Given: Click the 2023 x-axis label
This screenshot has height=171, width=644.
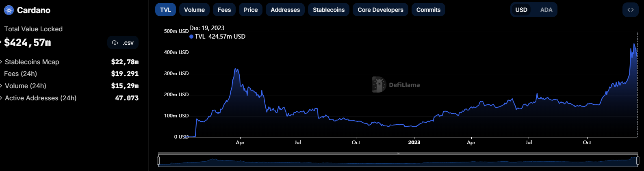Looking at the screenshot, I should point(414,143).
